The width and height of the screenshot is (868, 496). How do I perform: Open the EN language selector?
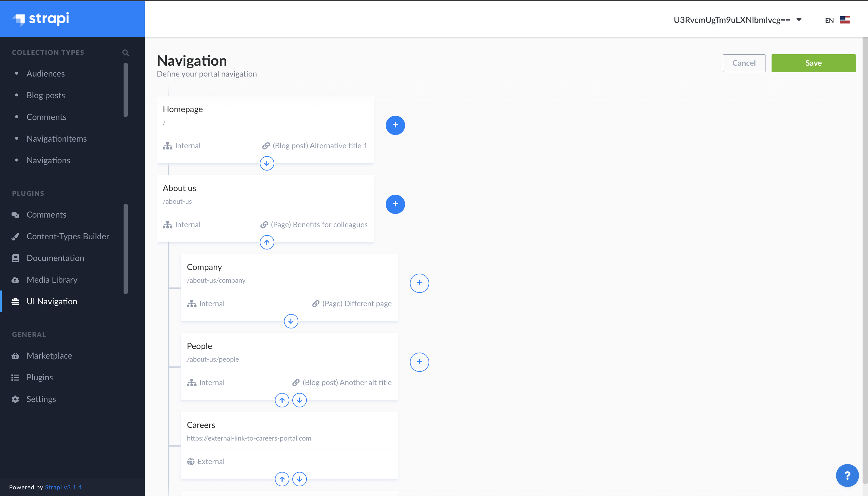tap(837, 20)
